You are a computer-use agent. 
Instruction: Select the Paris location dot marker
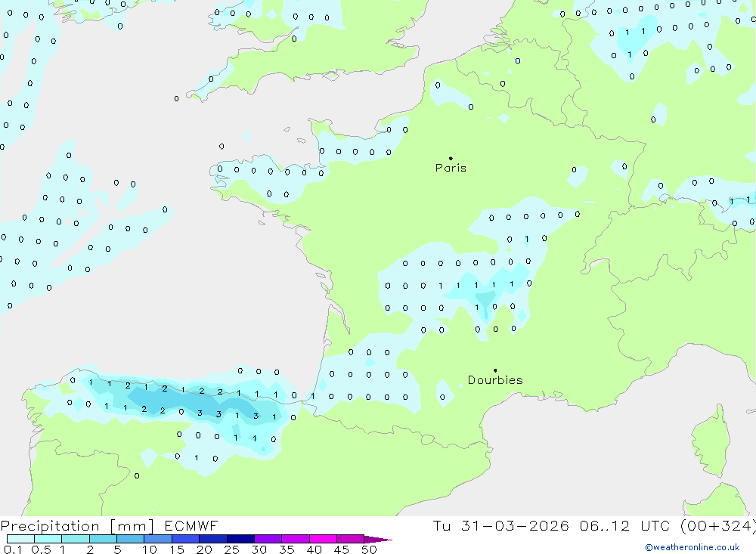451,158
